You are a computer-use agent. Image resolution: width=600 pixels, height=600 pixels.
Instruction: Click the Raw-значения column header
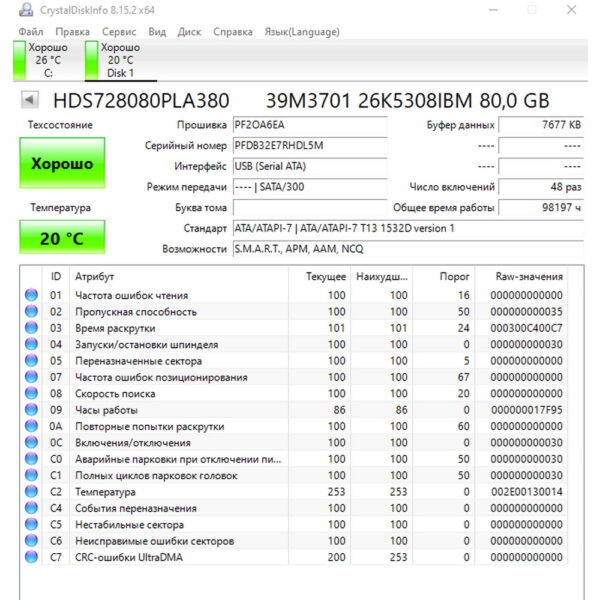click(521, 276)
